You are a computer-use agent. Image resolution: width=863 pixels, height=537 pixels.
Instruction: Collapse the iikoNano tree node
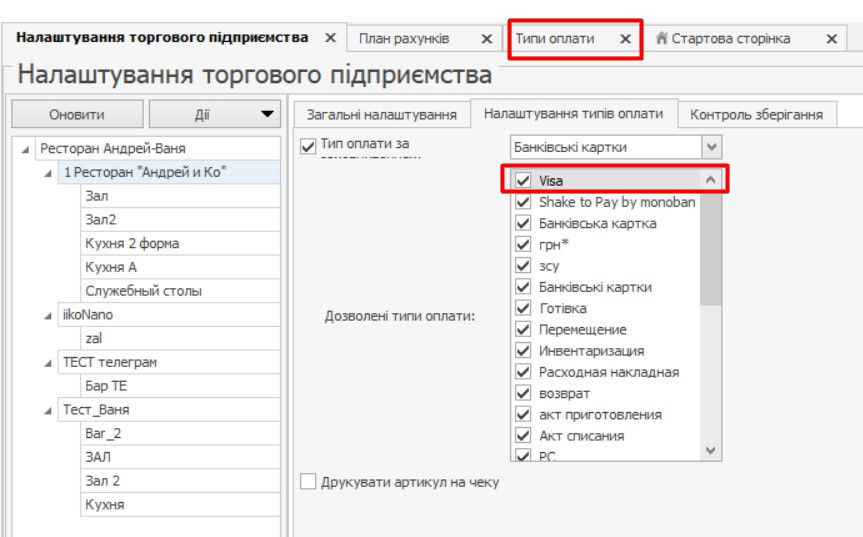[49, 315]
